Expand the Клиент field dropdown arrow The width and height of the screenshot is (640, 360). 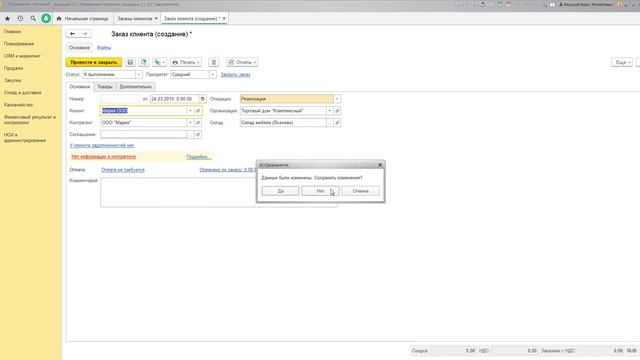coord(190,111)
